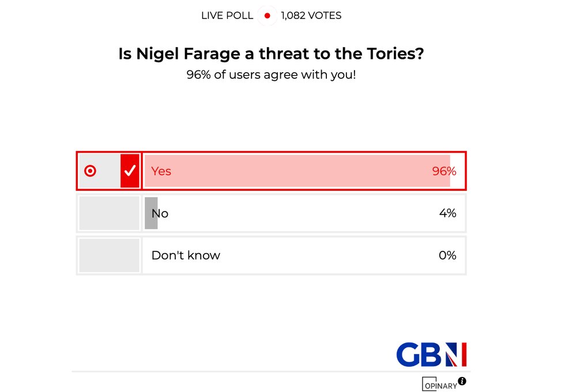The width and height of the screenshot is (565, 392).
Task: Click the "LIVE POLL" label
Action: click(227, 16)
